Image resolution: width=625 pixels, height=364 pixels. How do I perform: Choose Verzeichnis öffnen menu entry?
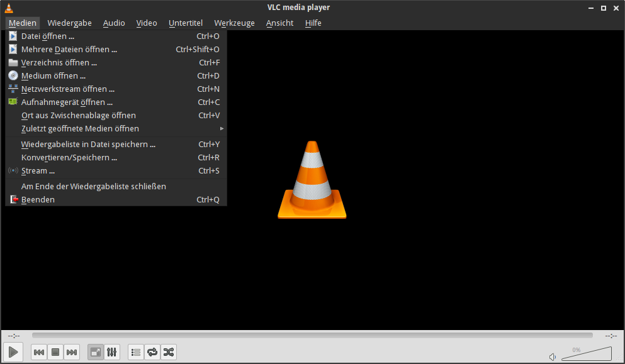(x=116, y=62)
